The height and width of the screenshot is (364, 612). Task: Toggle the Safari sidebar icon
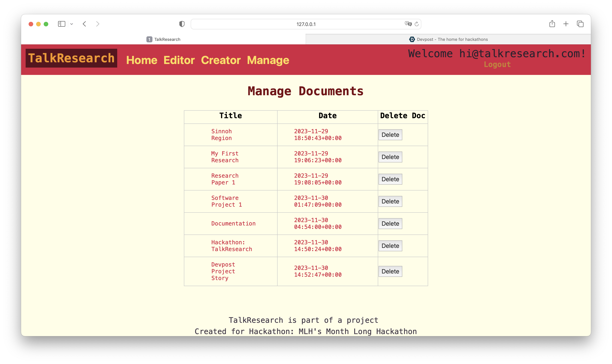pos(61,24)
